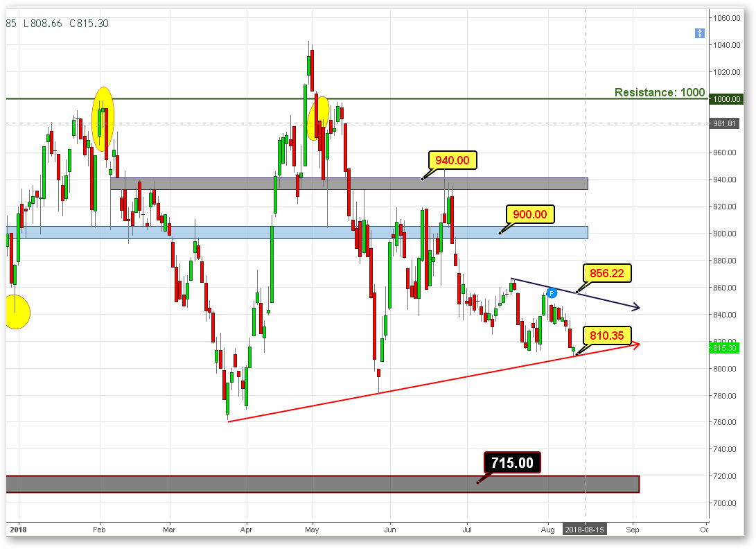Click the 981.81 crosshair price tag
This screenshot has height=549, width=756.
(724, 123)
